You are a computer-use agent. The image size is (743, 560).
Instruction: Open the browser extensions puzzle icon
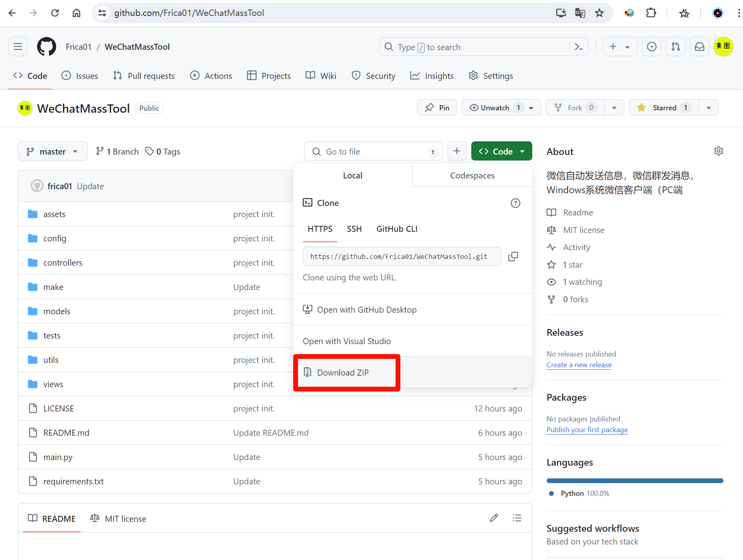click(x=651, y=13)
